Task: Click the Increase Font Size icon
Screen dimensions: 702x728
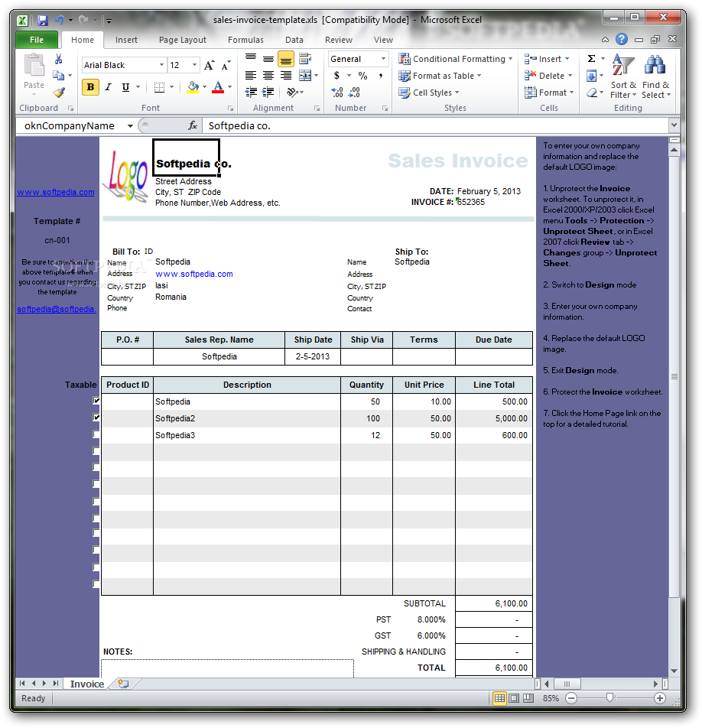Action: (x=210, y=66)
